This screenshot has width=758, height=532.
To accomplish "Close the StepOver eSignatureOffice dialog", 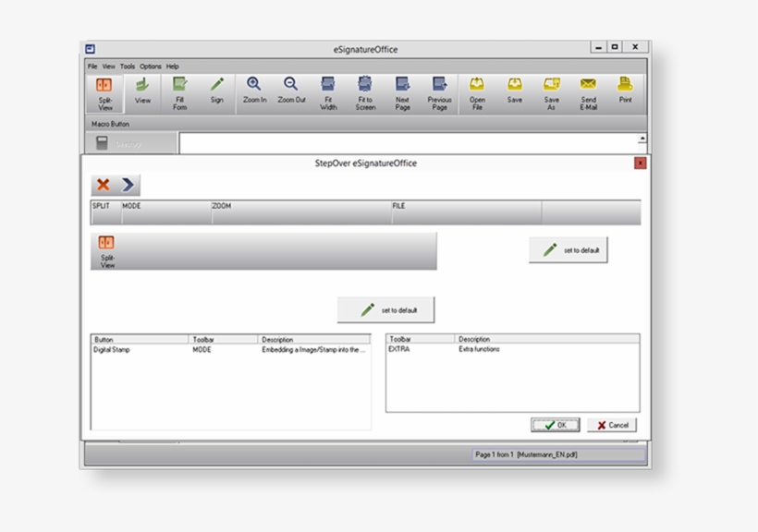I will click(640, 163).
